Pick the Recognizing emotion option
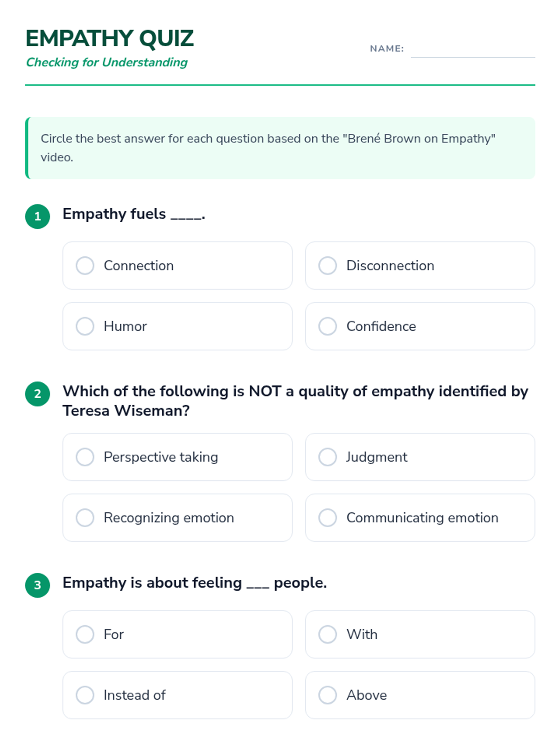 (85, 518)
